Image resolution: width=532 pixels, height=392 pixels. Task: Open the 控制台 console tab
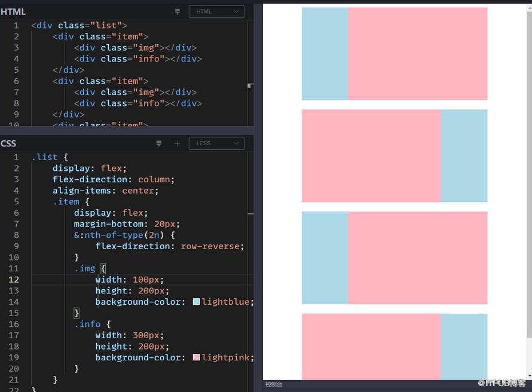point(273,384)
